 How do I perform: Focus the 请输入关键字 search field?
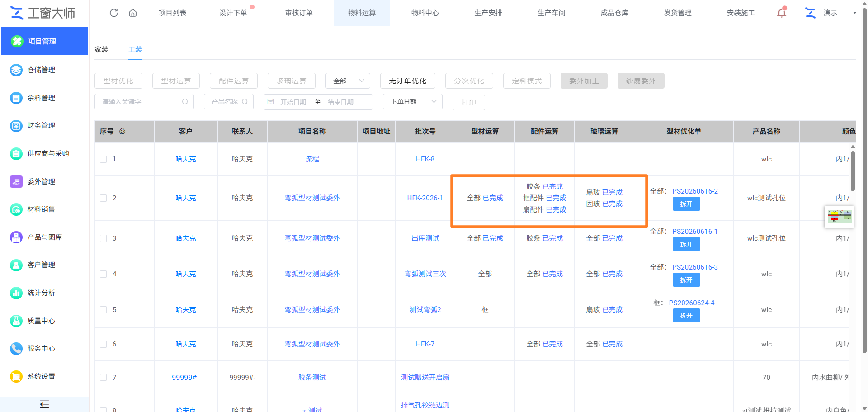(144, 102)
